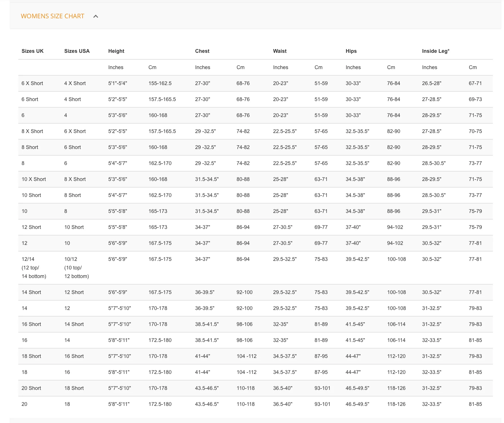Select the Sizes UK column header
Screen dimensions: 504x423
pos(33,51)
